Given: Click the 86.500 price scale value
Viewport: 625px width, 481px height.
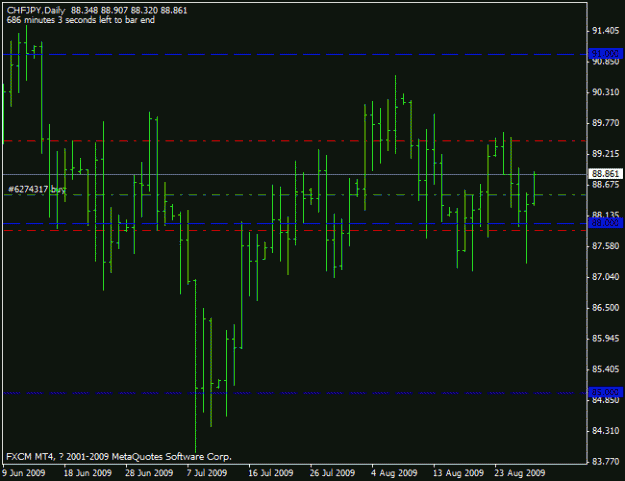Looking at the screenshot, I should pos(605,308).
